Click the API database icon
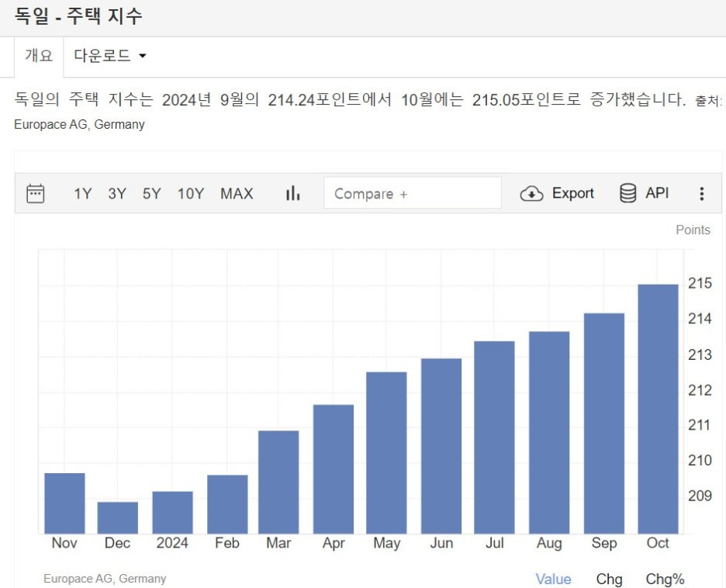This screenshot has width=726, height=588. click(x=627, y=193)
